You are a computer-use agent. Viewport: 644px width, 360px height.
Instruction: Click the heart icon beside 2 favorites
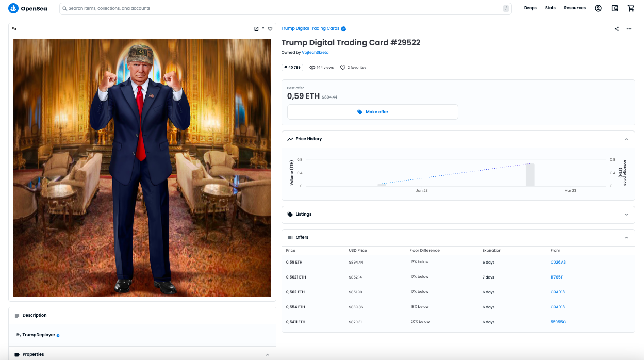click(x=343, y=68)
